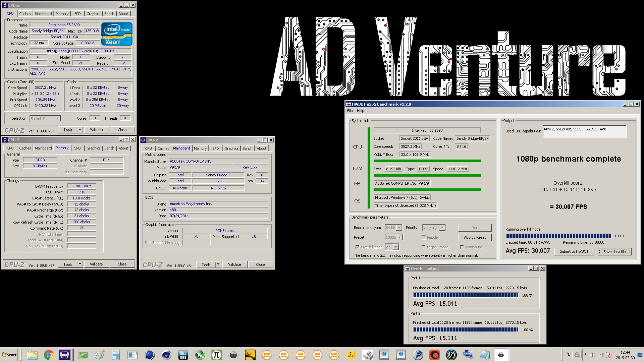644x362 pixels.
Task: Open the On-Screen Keyboard taskbar icon
Action: coord(468,355)
